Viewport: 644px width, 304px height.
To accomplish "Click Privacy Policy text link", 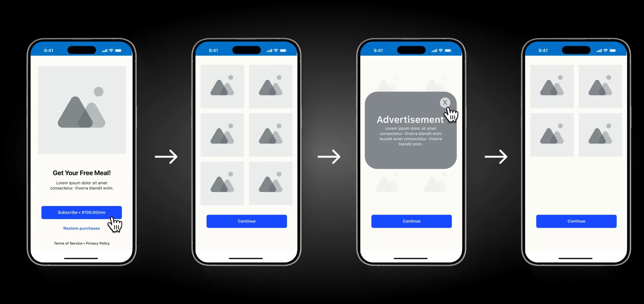I will pos(98,243).
